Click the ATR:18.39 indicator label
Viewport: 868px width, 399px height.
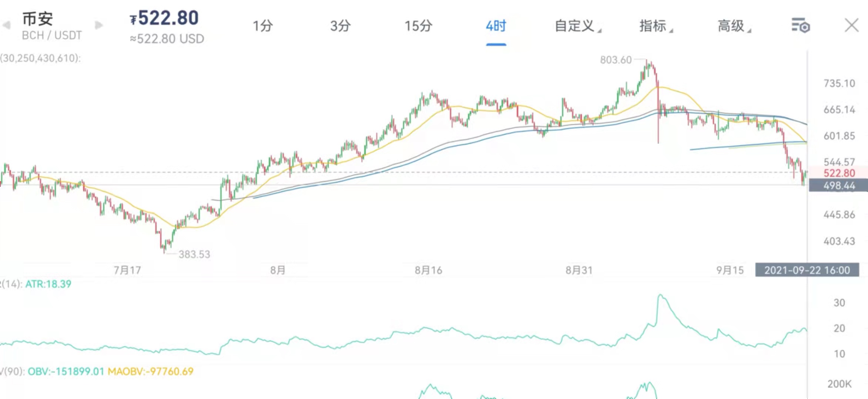tap(48, 284)
